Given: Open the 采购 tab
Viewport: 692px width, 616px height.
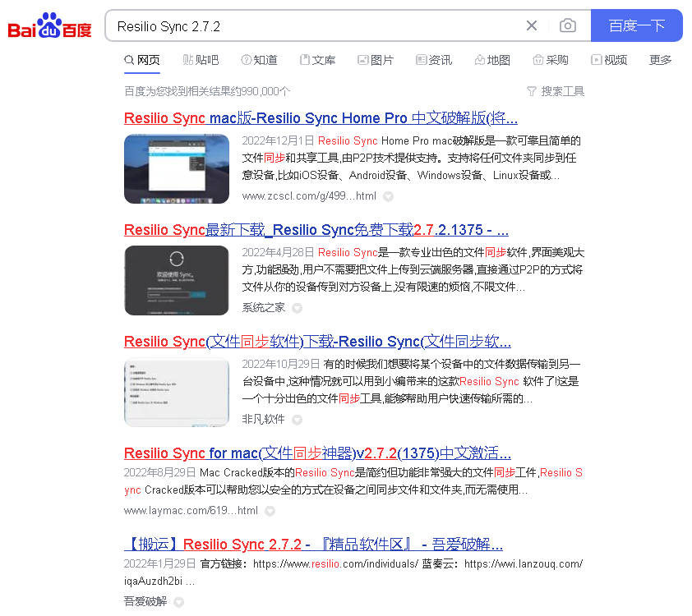Looking at the screenshot, I should [x=551, y=60].
